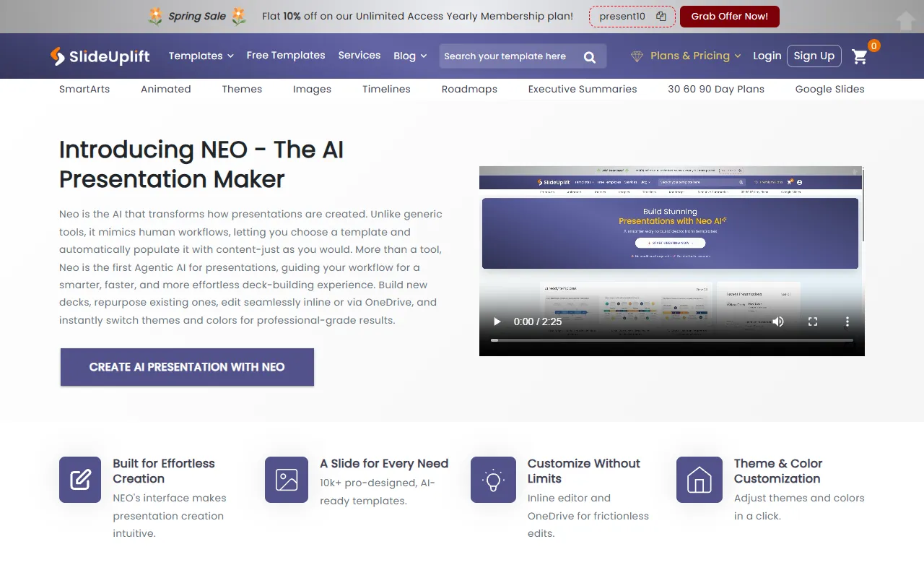This screenshot has width=924, height=578.
Task: Open the Services menu item
Action: [359, 55]
